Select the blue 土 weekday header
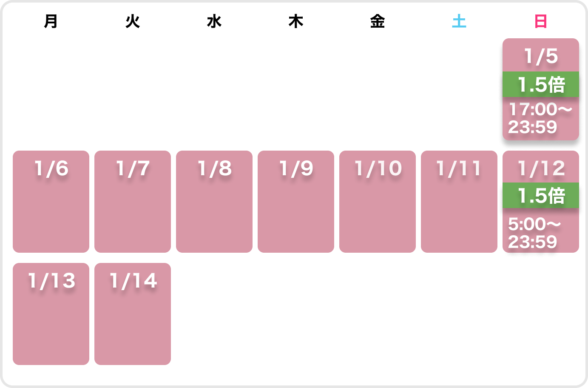 click(x=459, y=21)
